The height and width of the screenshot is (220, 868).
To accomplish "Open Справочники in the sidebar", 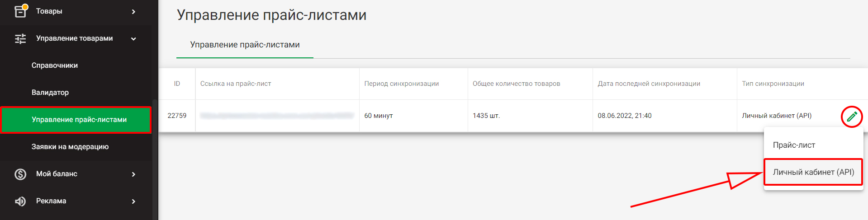I will pos(55,66).
